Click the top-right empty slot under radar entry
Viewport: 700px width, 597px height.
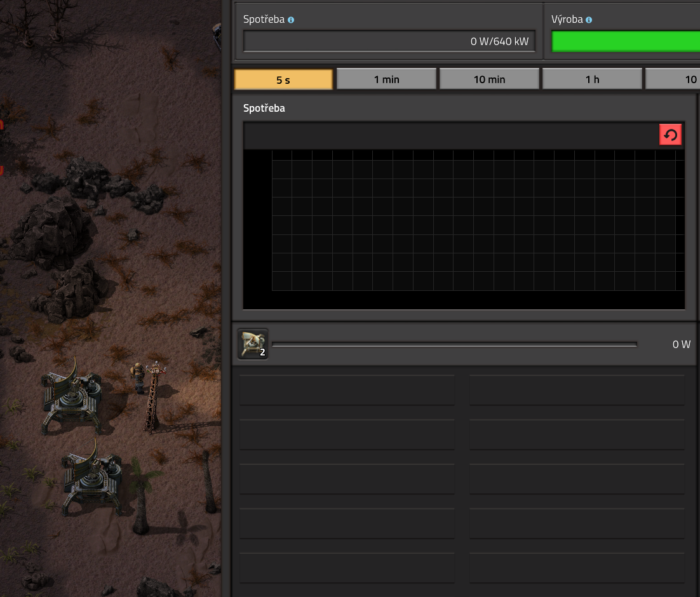click(x=577, y=390)
